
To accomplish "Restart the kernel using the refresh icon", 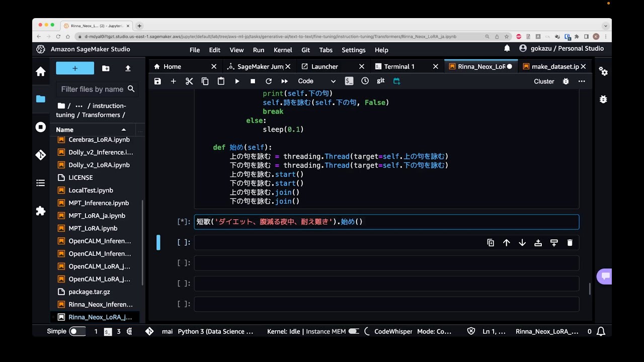I will (269, 81).
